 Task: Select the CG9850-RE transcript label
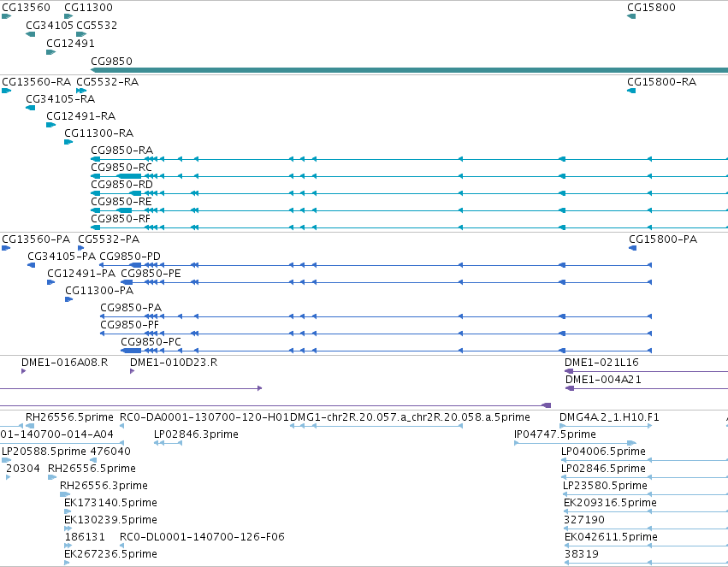pos(121,202)
